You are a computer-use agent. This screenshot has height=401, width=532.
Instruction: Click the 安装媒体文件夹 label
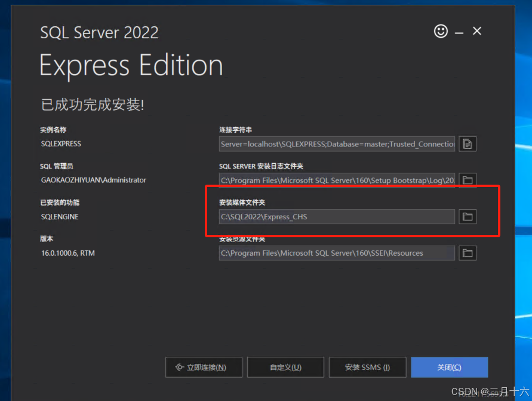(242, 203)
